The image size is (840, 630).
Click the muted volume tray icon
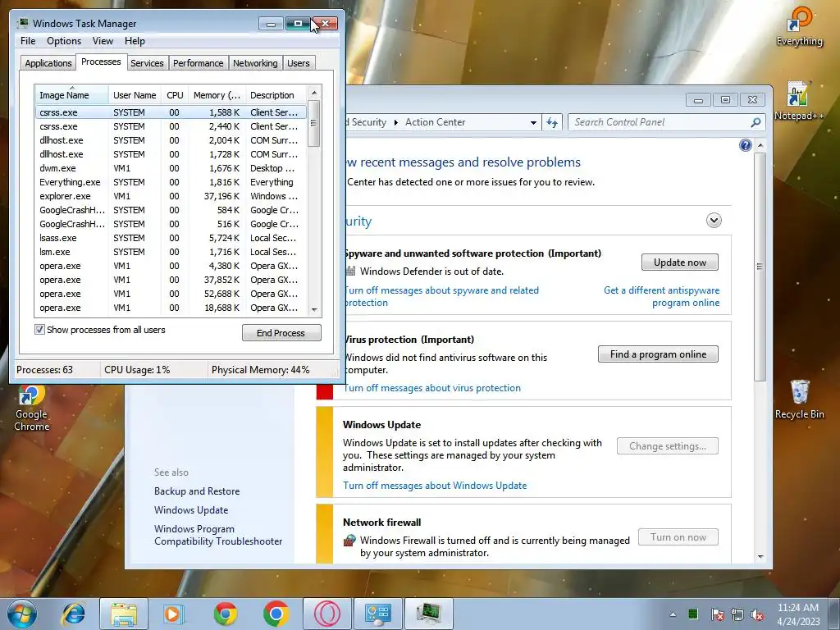pyautogui.click(x=757, y=614)
